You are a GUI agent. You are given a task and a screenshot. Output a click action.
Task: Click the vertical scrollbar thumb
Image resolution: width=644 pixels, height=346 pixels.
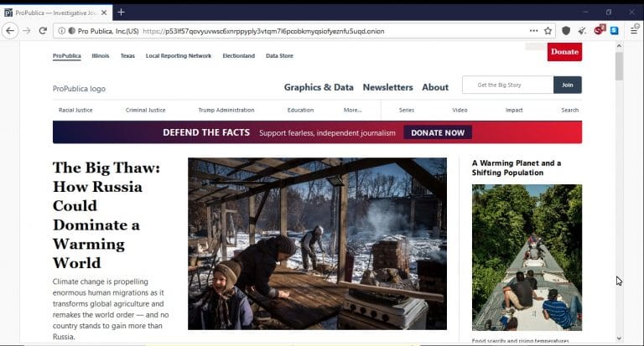click(x=619, y=66)
